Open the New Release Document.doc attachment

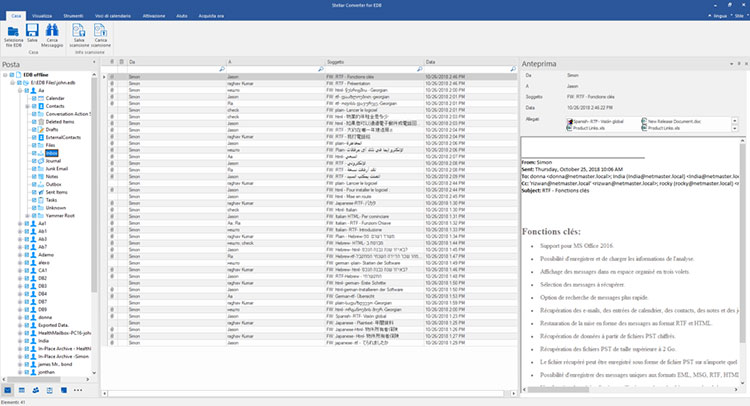[x=673, y=120]
